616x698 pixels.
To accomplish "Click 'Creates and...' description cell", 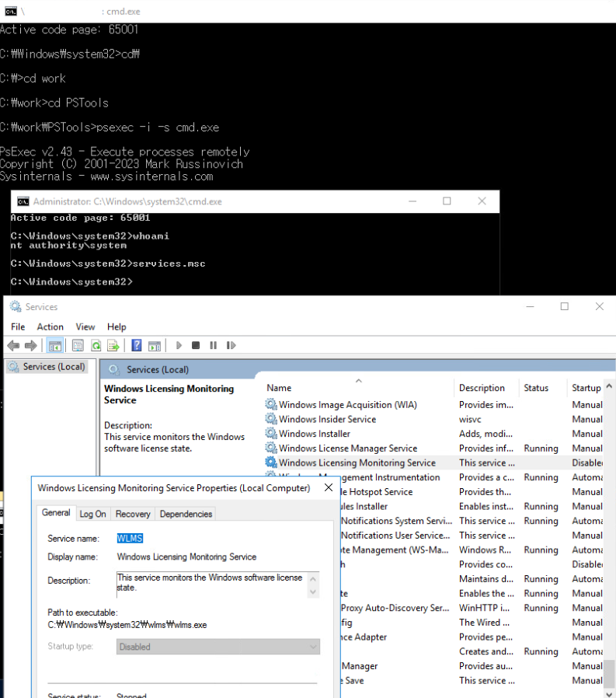I will coord(486,651).
